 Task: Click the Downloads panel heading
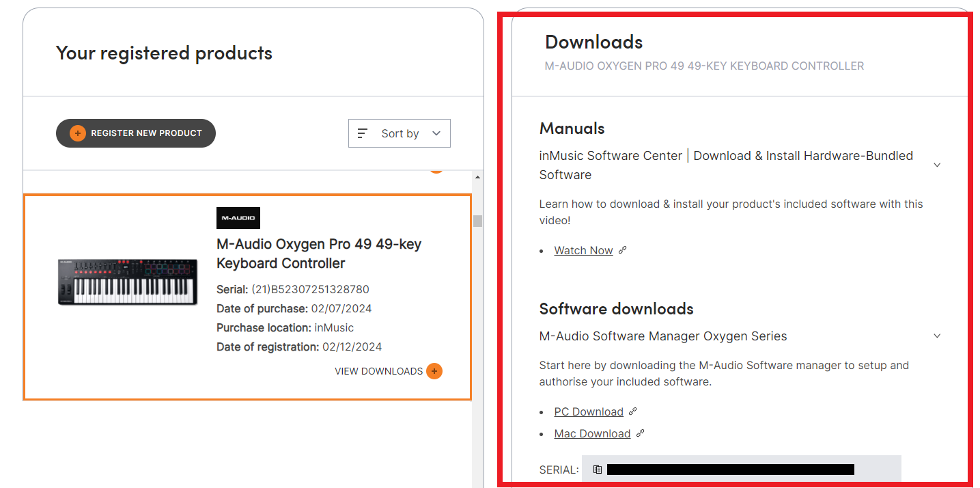click(x=593, y=42)
